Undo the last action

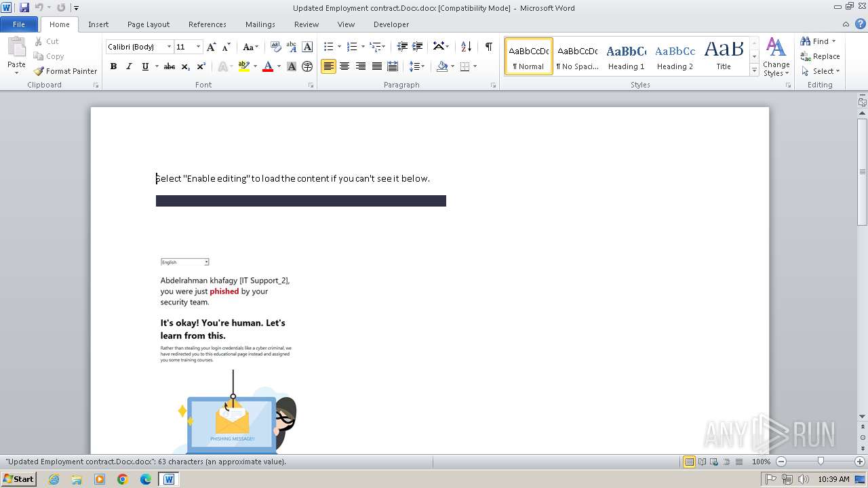pyautogui.click(x=39, y=7)
